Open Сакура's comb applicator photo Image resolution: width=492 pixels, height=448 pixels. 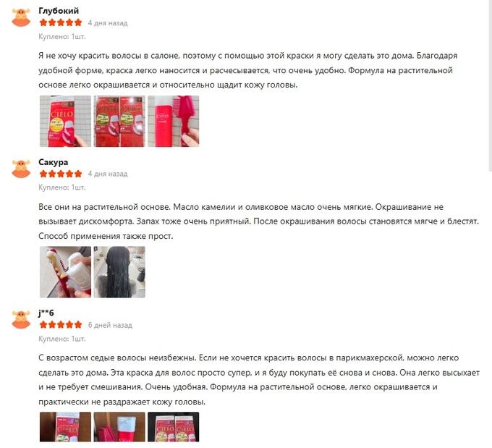click(x=65, y=272)
